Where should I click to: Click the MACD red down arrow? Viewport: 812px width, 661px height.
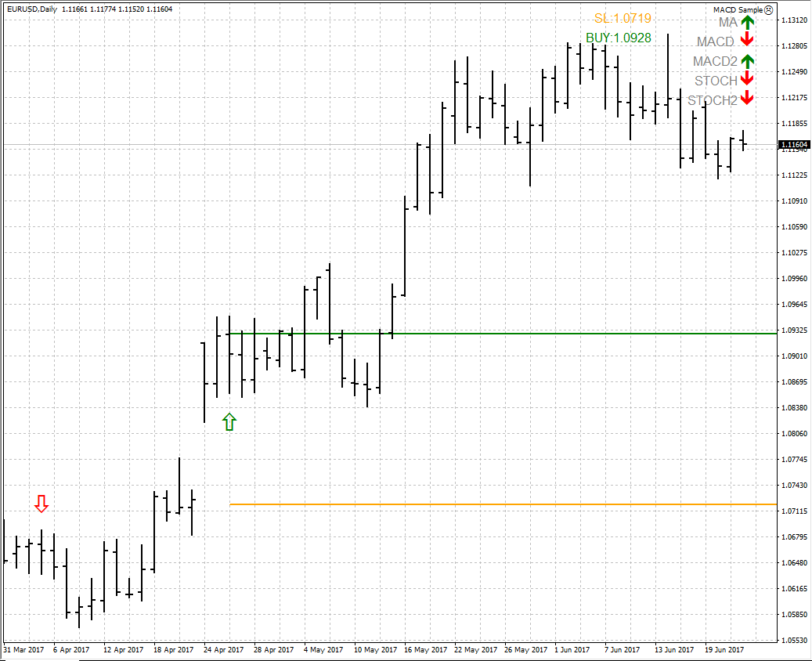(747, 40)
